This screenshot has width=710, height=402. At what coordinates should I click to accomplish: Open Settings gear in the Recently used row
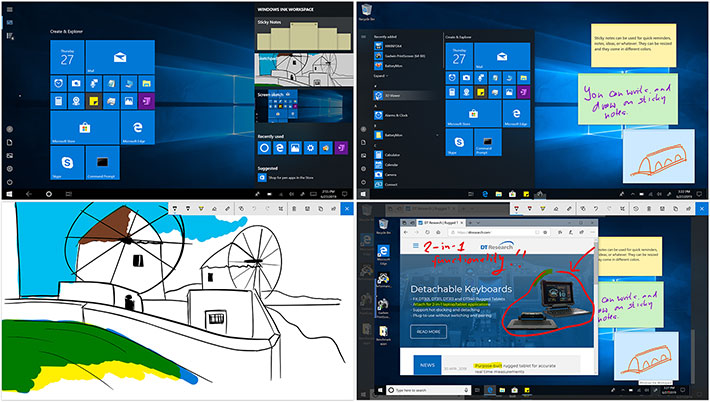click(309, 148)
